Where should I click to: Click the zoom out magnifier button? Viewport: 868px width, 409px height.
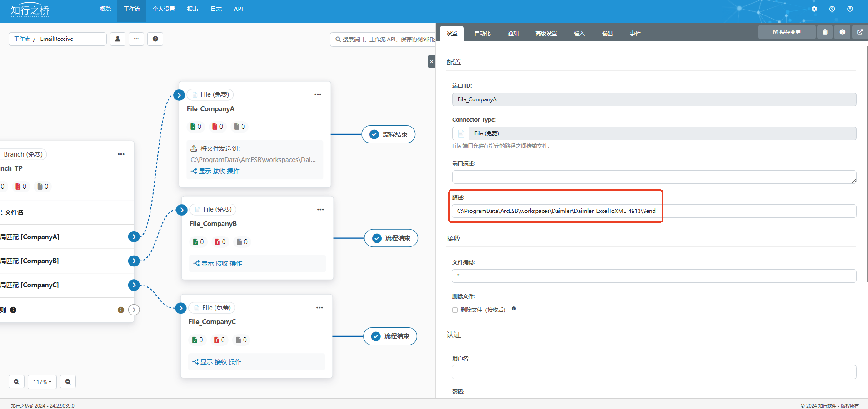click(x=68, y=382)
